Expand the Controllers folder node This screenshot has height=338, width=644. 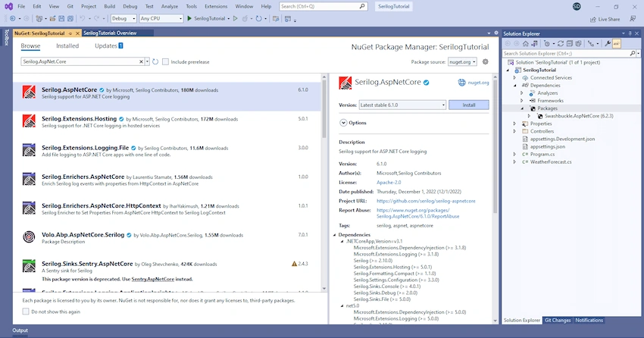click(514, 131)
